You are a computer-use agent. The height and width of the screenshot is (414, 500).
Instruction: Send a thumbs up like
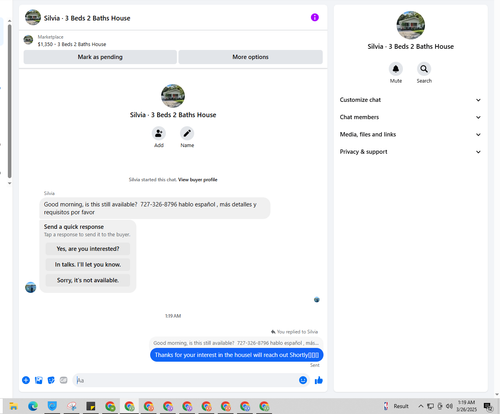[319, 380]
